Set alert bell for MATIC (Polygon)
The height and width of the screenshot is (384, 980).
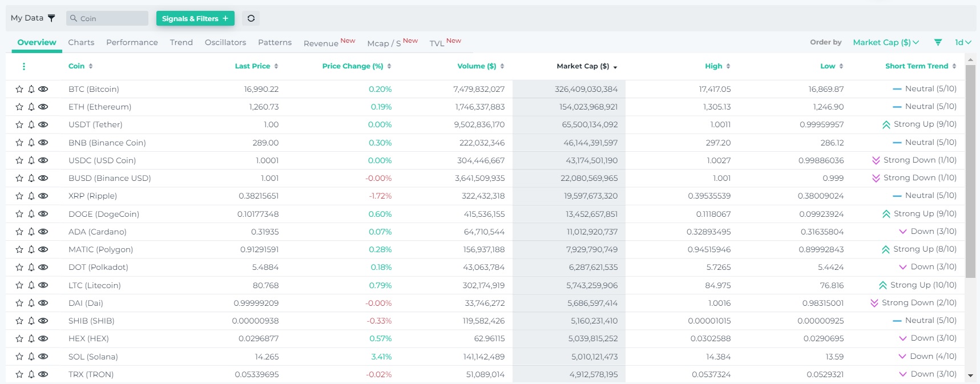[31, 249]
